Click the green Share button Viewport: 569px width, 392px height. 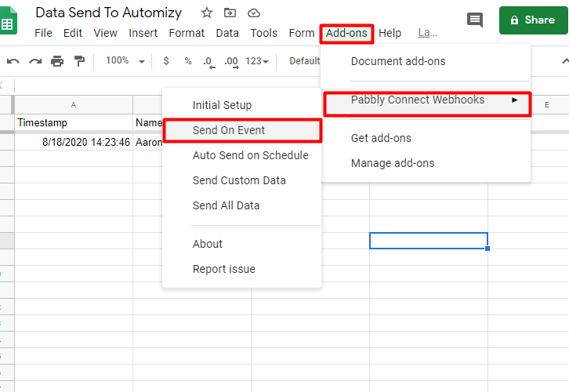point(533,20)
